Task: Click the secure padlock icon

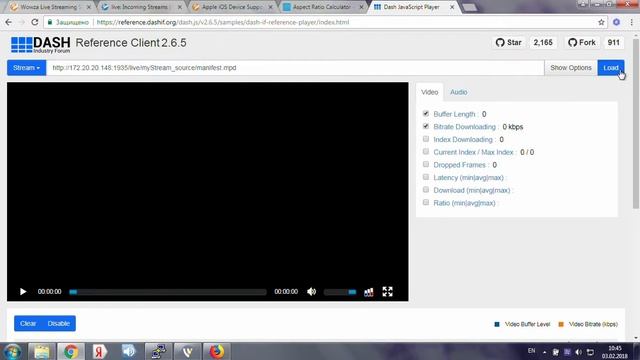Action: 50,22
